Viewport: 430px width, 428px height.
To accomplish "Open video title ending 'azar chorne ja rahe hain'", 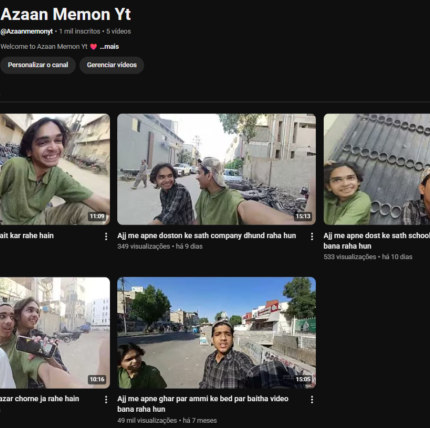I will tap(39, 399).
